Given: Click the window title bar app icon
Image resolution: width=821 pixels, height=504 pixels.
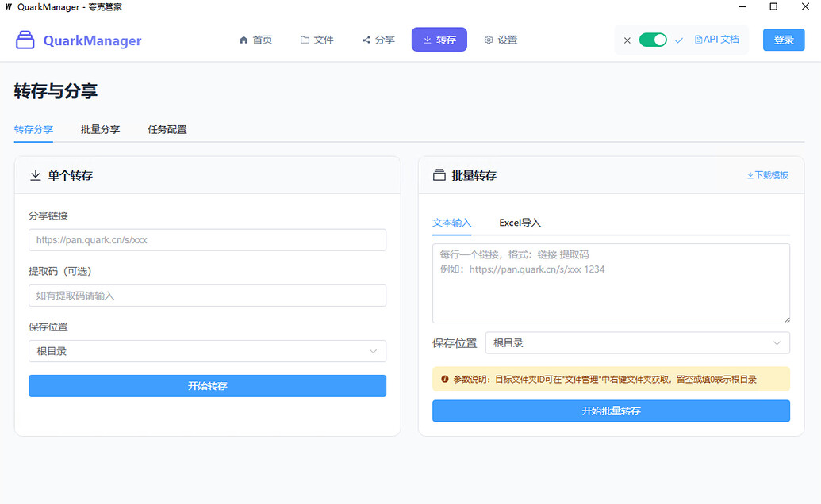Looking at the screenshot, I should 8,7.
